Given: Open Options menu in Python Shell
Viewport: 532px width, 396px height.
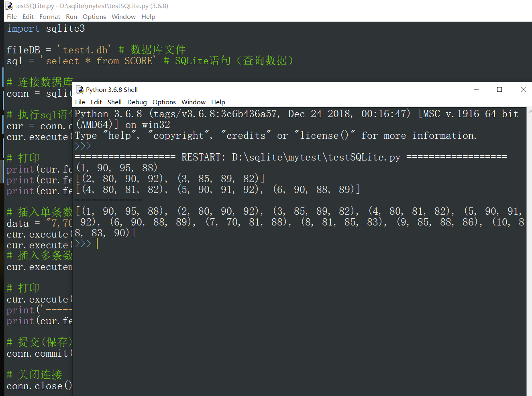Looking at the screenshot, I should pyautogui.click(x=164, y=102).
